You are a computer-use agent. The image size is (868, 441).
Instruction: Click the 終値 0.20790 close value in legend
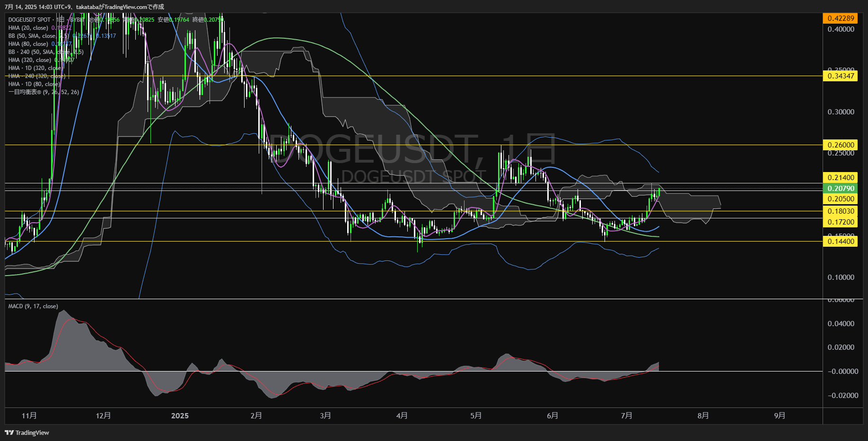pyautogui.click(x=208, y=20)
